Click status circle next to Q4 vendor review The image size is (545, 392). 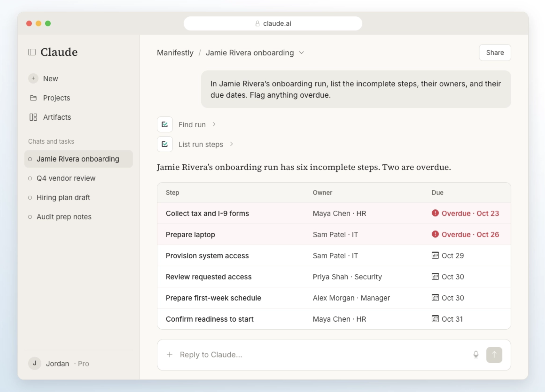click(x=30, y=178)
